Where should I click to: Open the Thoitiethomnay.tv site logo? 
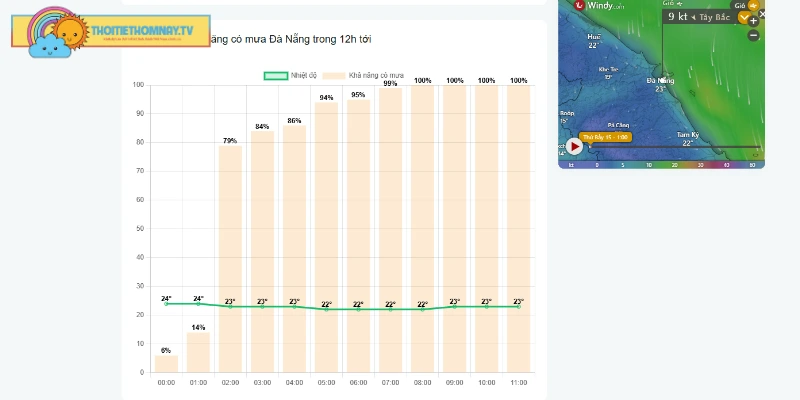[x=111, y=31]
